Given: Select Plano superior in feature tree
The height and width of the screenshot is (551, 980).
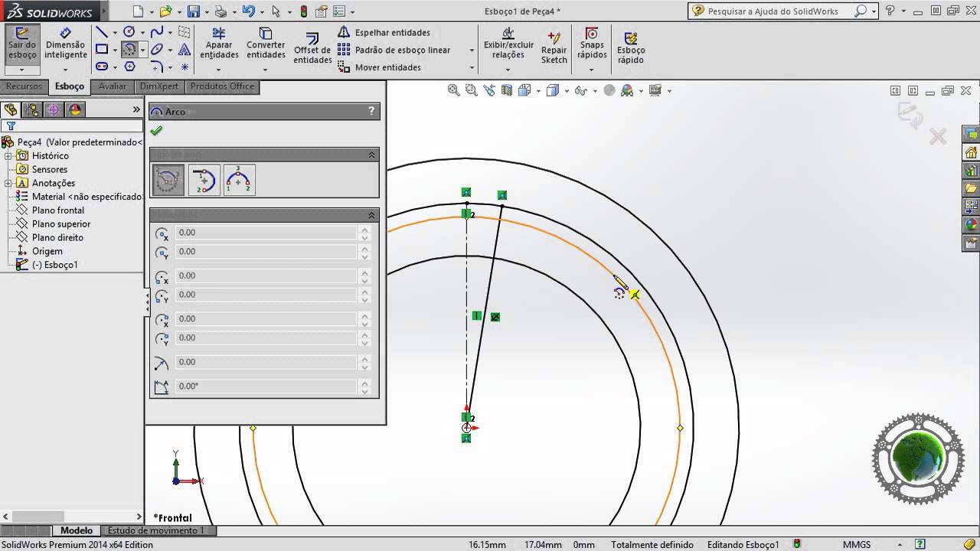Looking at the screenshot, I should pos(61,224).
